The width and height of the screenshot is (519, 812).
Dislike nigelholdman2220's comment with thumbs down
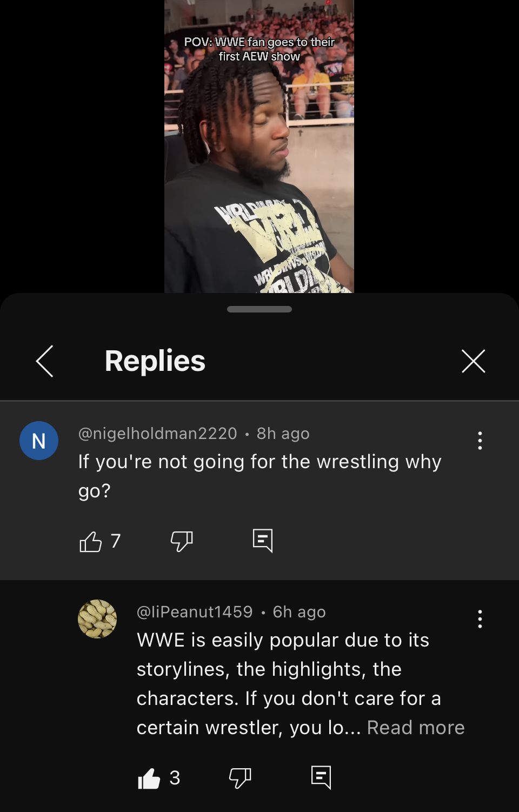[182, 541]
